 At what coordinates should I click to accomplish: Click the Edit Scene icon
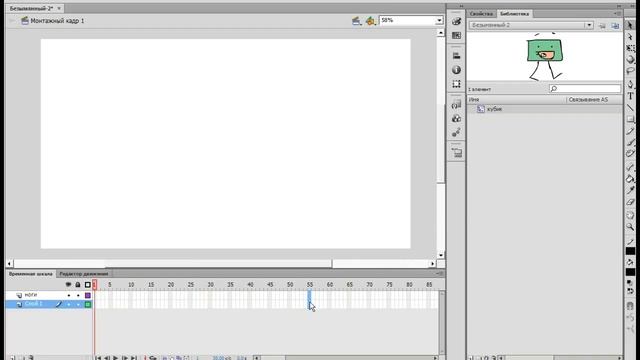click(356, 21)
